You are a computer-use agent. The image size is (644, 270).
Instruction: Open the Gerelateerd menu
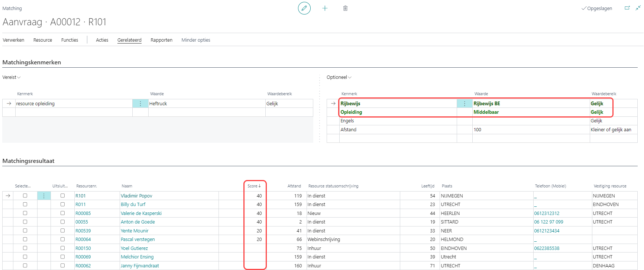[129, 40]
